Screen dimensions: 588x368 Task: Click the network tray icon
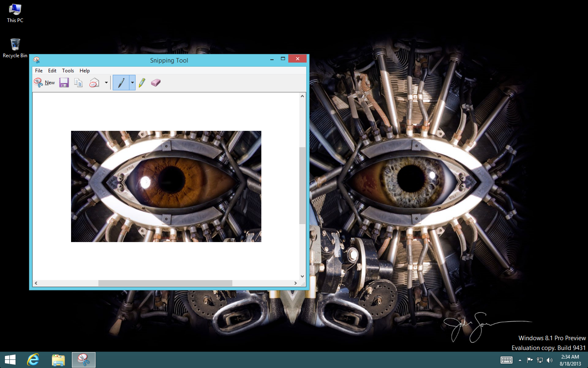(x=540, y=360)
